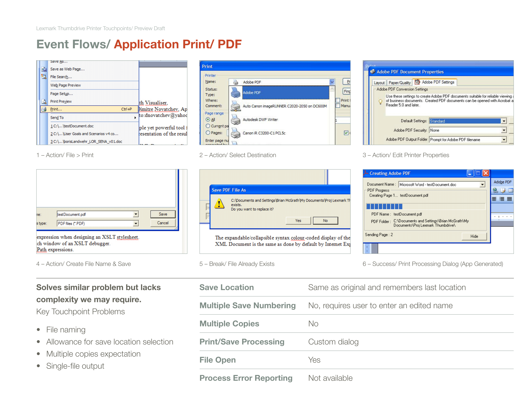
Task: Click the Autodesk DWF Writer printer icon
Action: pos(236,119)
